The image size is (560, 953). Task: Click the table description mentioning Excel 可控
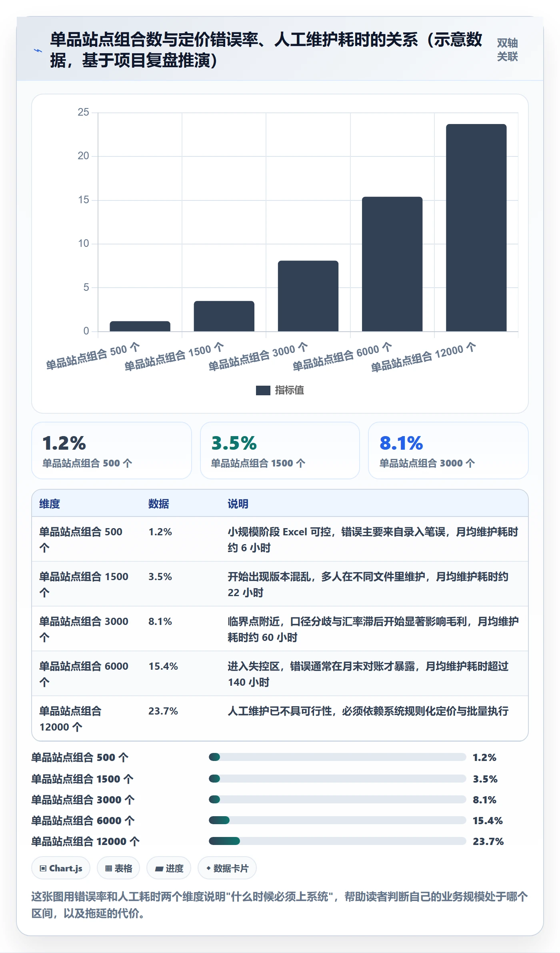point(373,540)
